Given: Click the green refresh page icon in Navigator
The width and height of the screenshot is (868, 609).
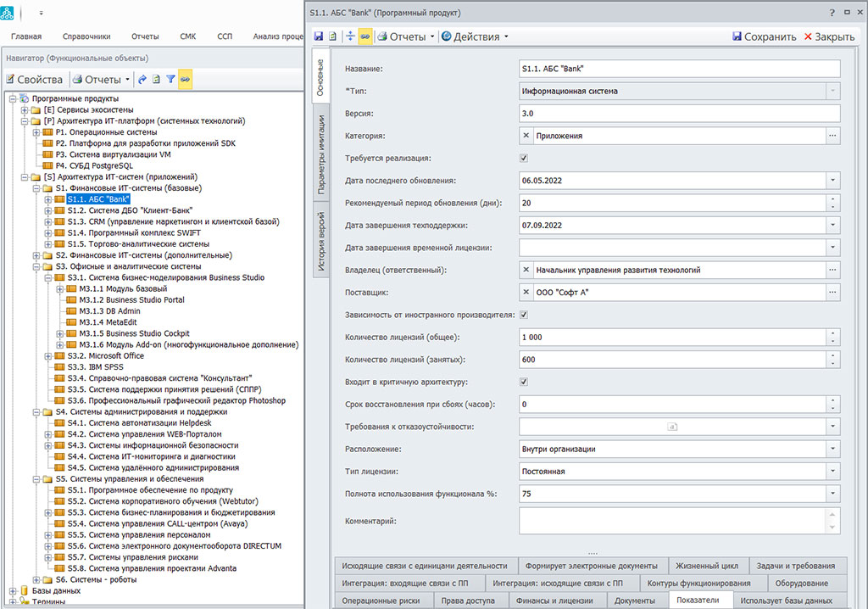Looking at the screenshot, I should (x=156, y=80).
